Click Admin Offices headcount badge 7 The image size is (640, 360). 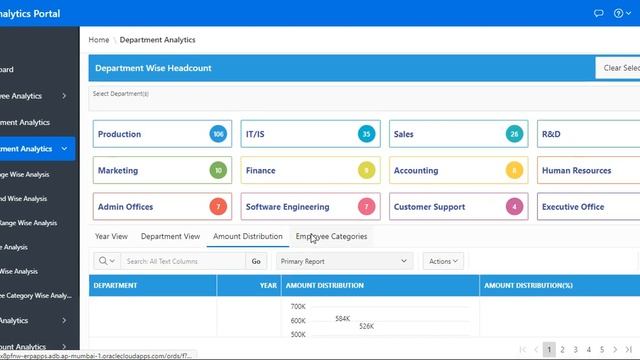pos(218,207)
